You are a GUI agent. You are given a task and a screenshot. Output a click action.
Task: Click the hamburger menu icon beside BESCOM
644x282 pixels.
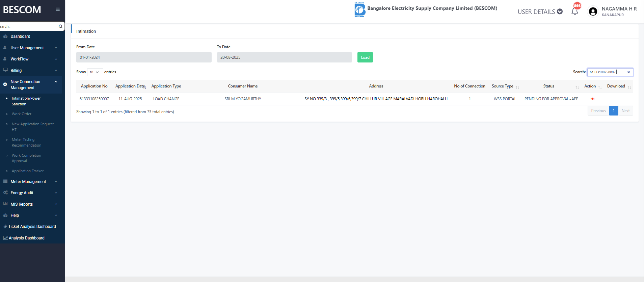point(58,9)
